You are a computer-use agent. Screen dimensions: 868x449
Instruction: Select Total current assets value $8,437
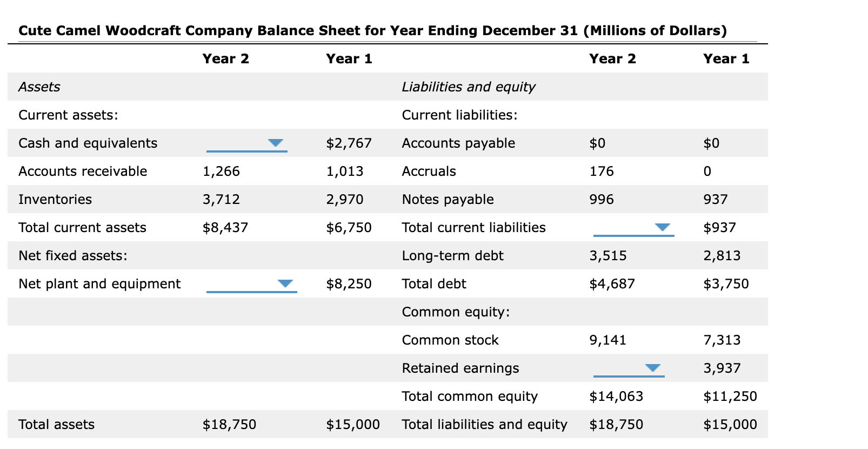coord(225,228)
